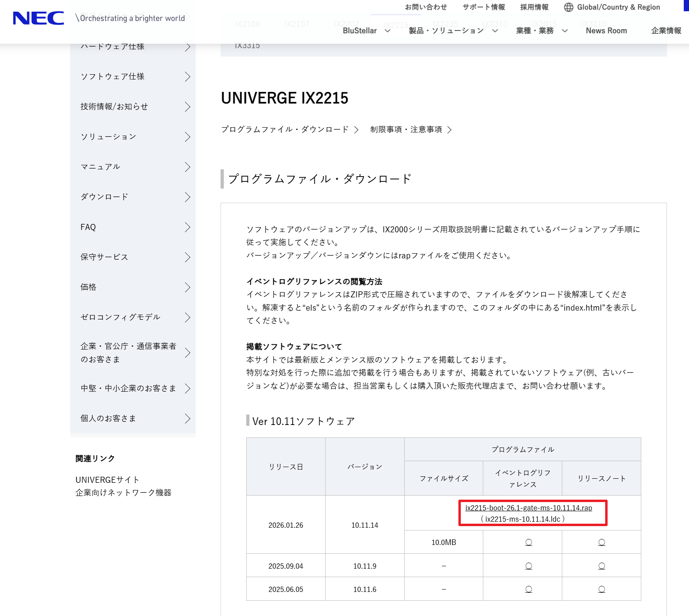Open マニュアル in the sidebar
This screenshot has height=616, width=689.
(x=133, y=167)
